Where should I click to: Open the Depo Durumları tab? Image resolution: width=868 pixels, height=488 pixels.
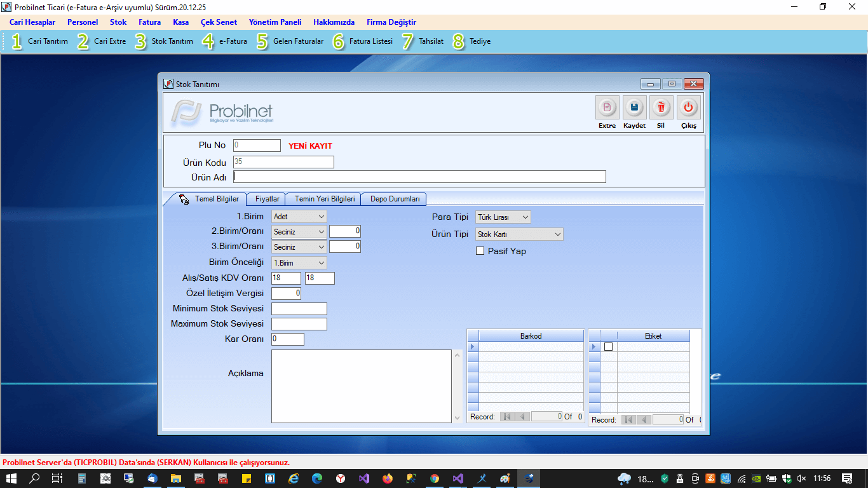[x=395, y=199]
